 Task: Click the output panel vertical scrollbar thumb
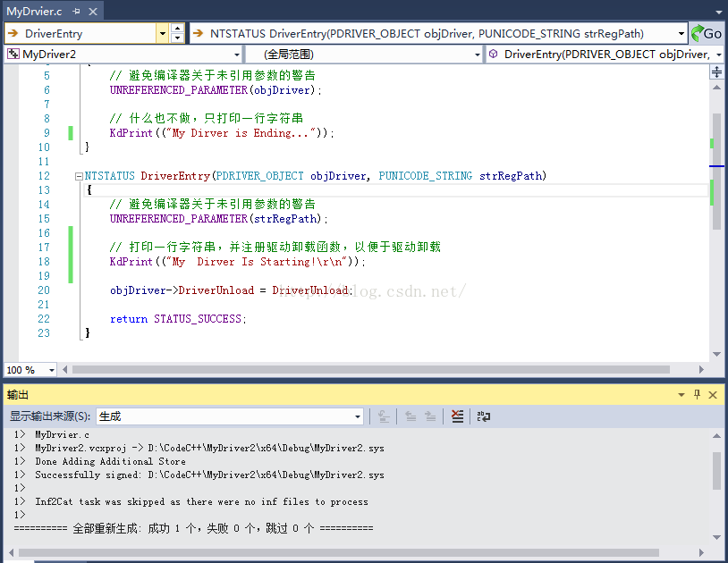tap(716, 470)
